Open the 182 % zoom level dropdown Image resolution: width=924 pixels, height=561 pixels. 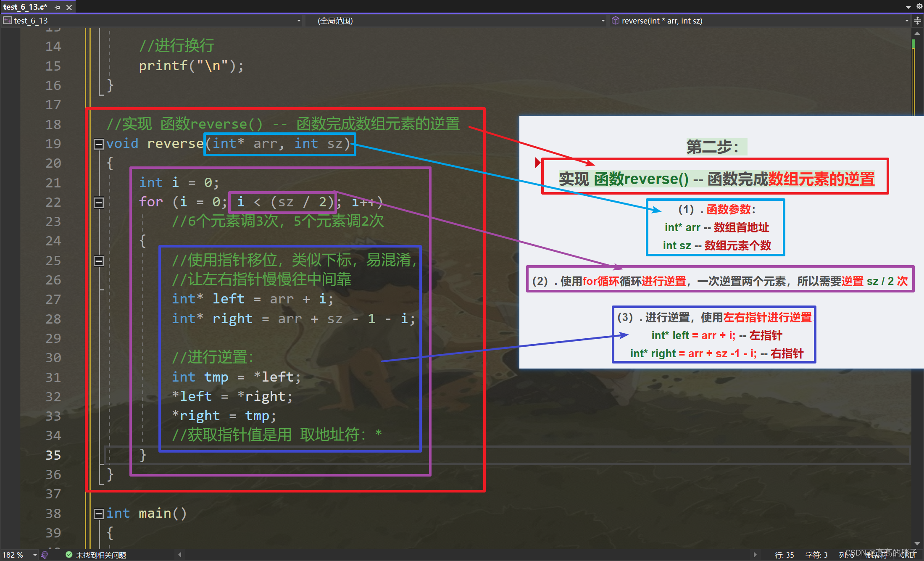tap(35, 555)
